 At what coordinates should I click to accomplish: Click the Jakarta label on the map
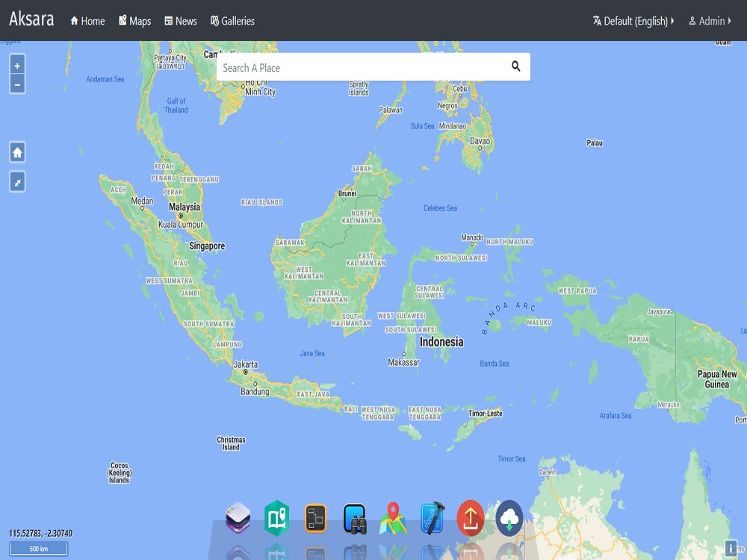[246, 365]
